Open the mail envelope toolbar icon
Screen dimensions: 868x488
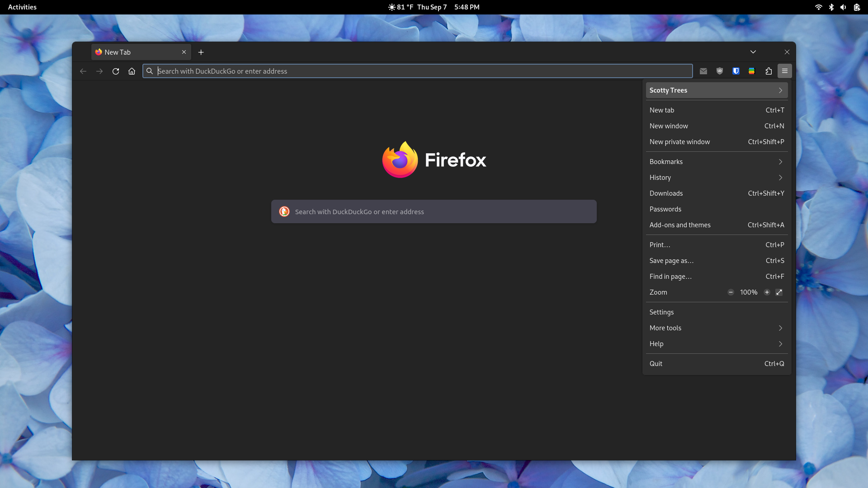point(703,71)
